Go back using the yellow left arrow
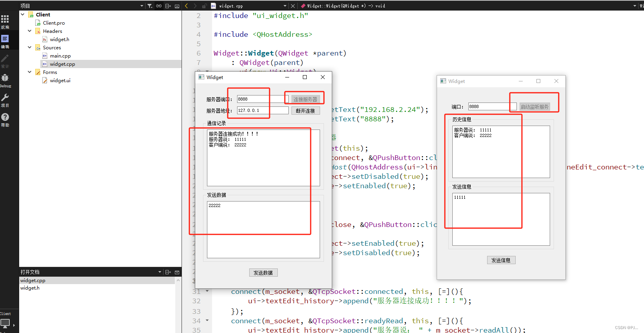 pos(187,6)
